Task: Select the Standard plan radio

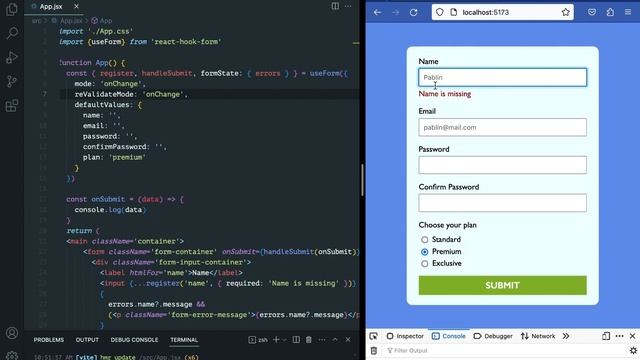Action: [x=424, y=240]
